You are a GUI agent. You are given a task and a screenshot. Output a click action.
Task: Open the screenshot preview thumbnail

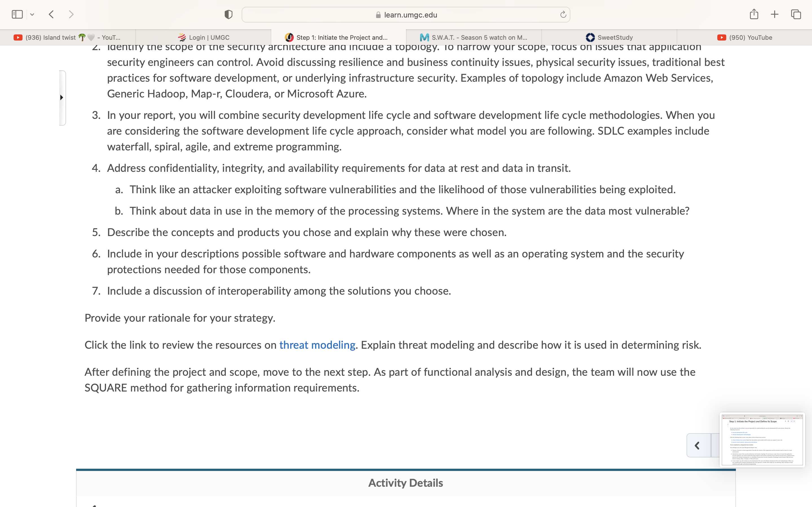coord(762,440)
